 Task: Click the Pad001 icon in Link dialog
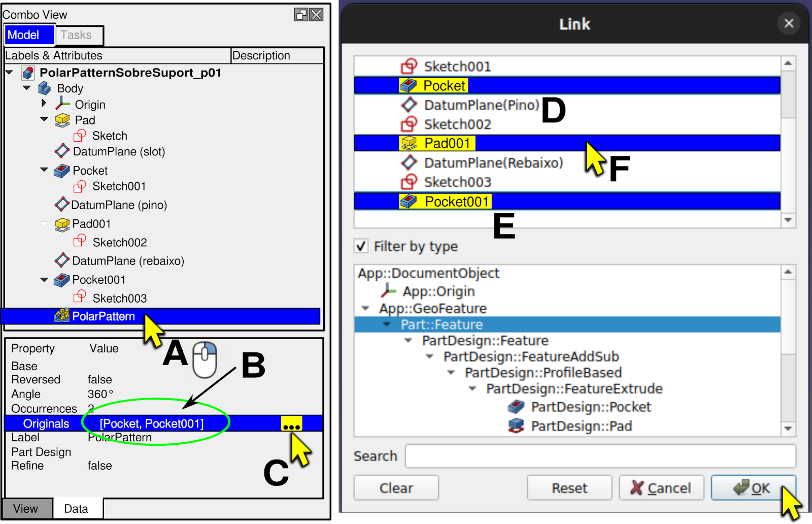tap(409, 143)
